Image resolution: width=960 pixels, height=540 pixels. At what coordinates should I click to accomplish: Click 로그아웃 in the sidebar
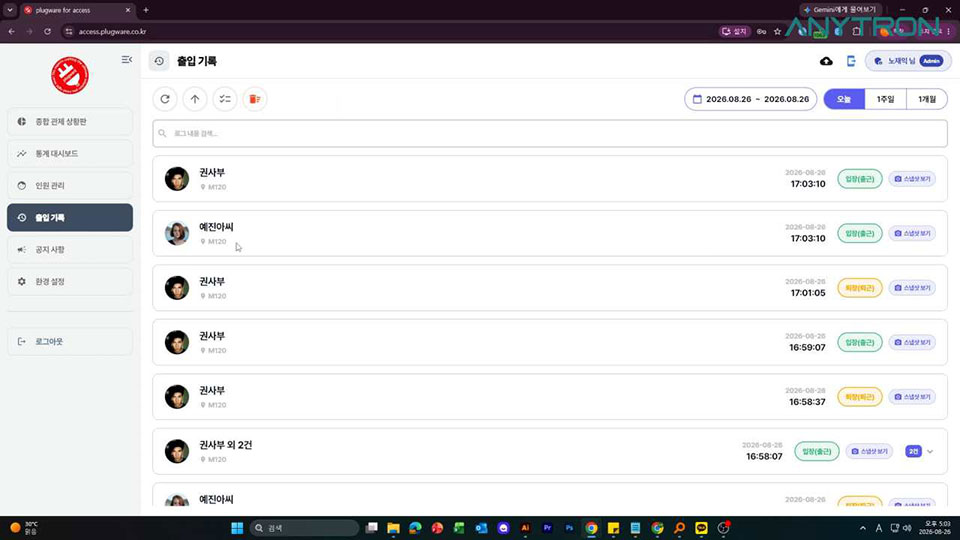tap(70, 342)
